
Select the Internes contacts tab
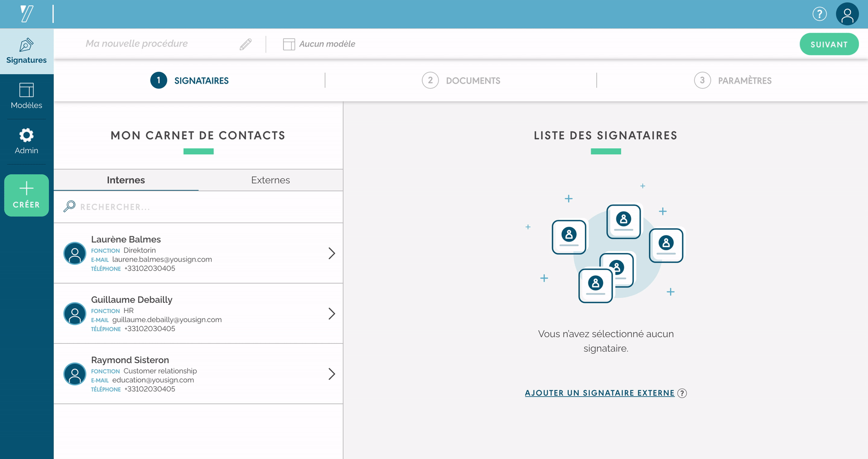tap(126, 180)
